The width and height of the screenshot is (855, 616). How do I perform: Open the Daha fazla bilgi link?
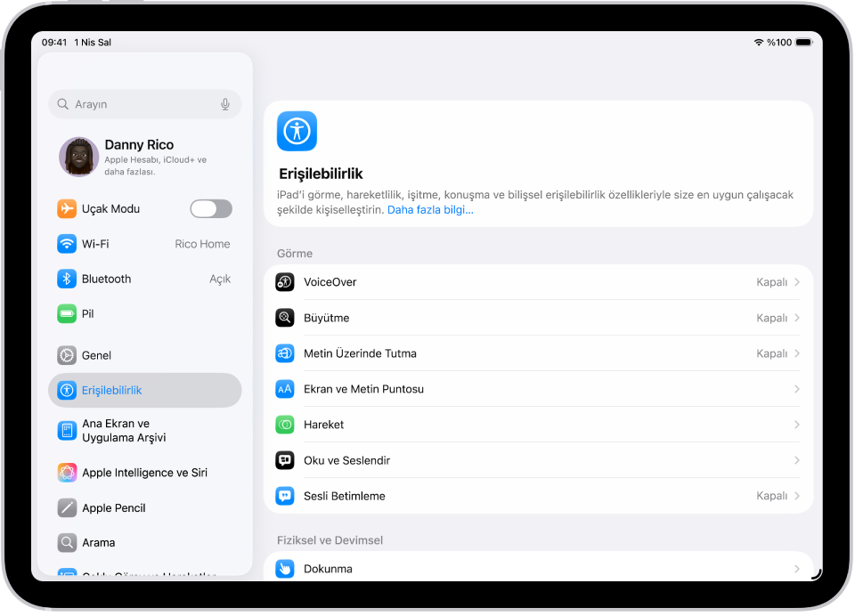pyautogui.click(x=430, y=210)
